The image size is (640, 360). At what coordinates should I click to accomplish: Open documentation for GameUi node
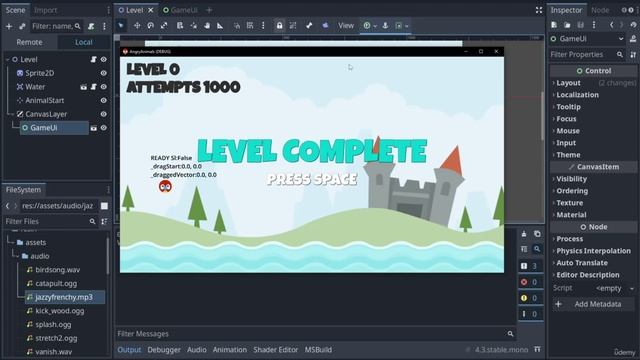(633, 39)
